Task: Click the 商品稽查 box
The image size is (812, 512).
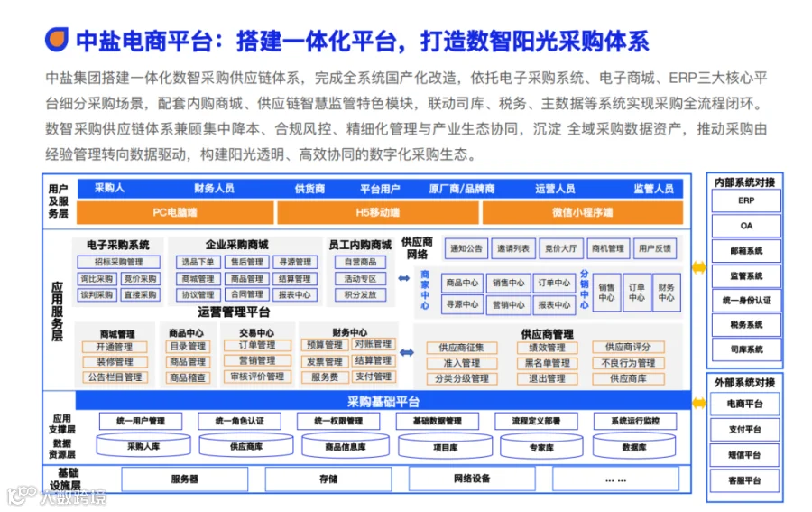Action: pos(188,377)
